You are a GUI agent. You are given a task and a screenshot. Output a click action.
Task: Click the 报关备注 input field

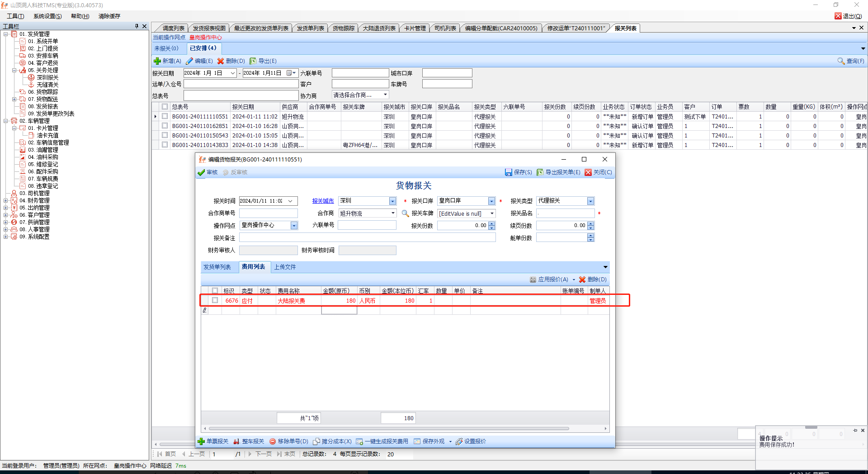367,238
